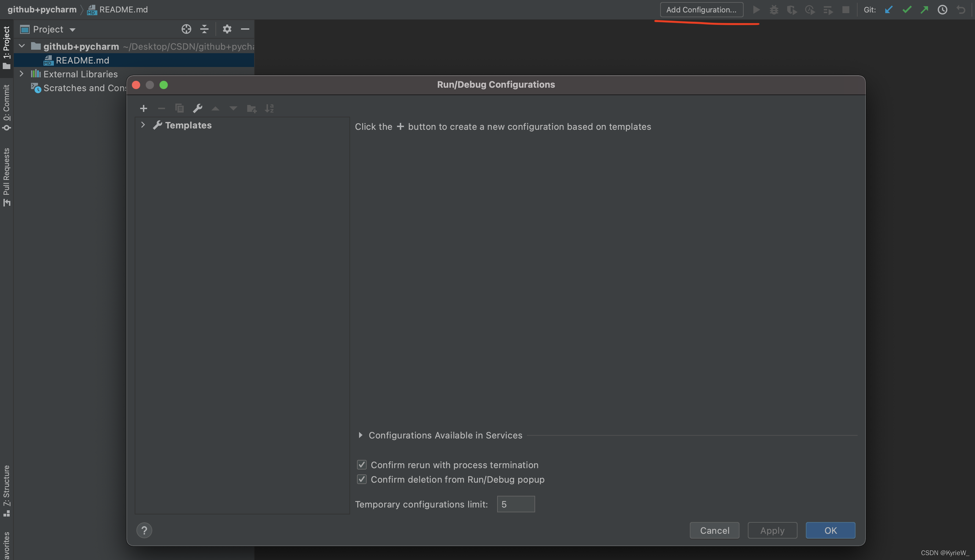Click the wrench icon to edit templates
Viewport: 975px width, 560px height.
[x=198, y=108]
